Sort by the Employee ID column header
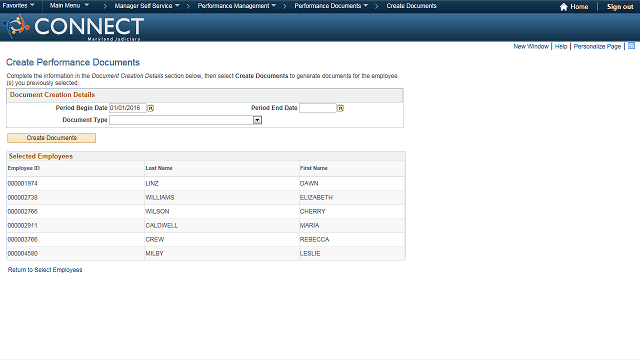640x360 pixels. click(x=24, y=168)
